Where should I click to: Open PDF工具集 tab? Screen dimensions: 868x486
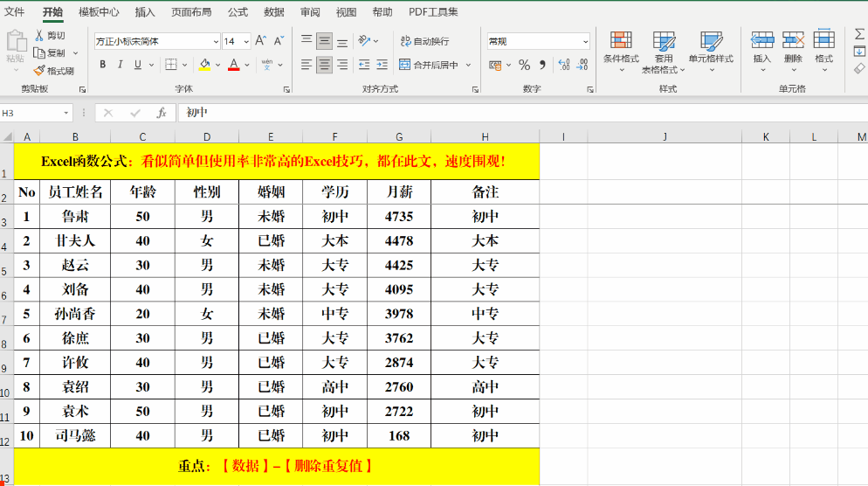pos(433,11)
